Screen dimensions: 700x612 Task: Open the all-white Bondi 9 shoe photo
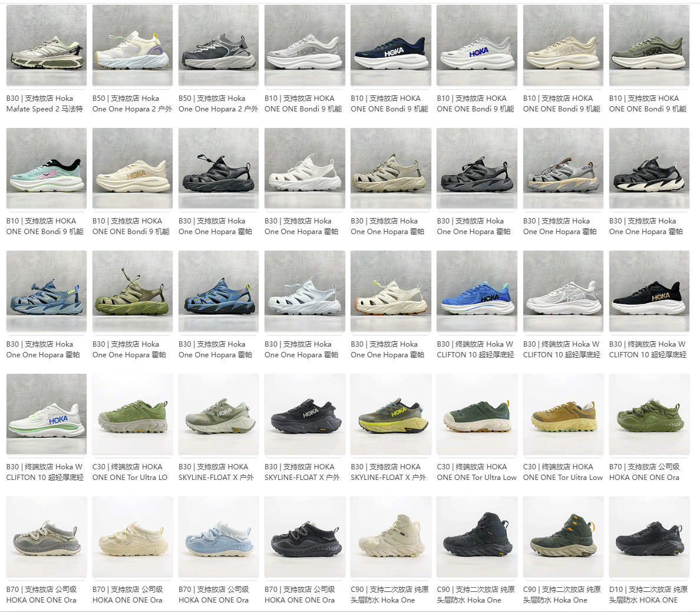pyautogui.click(x=305, y=45)
